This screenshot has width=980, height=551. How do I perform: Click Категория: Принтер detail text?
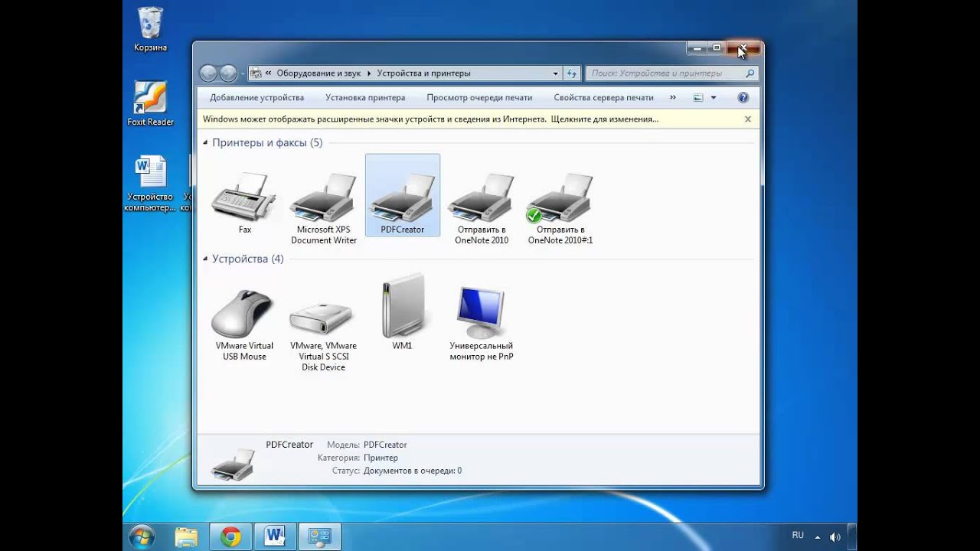358,458
